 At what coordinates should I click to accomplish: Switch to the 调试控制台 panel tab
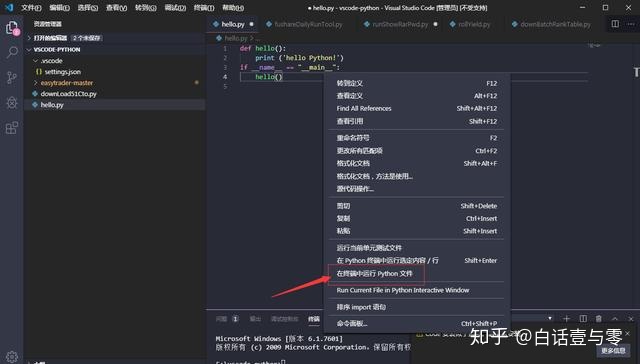[x=284, y=319]
